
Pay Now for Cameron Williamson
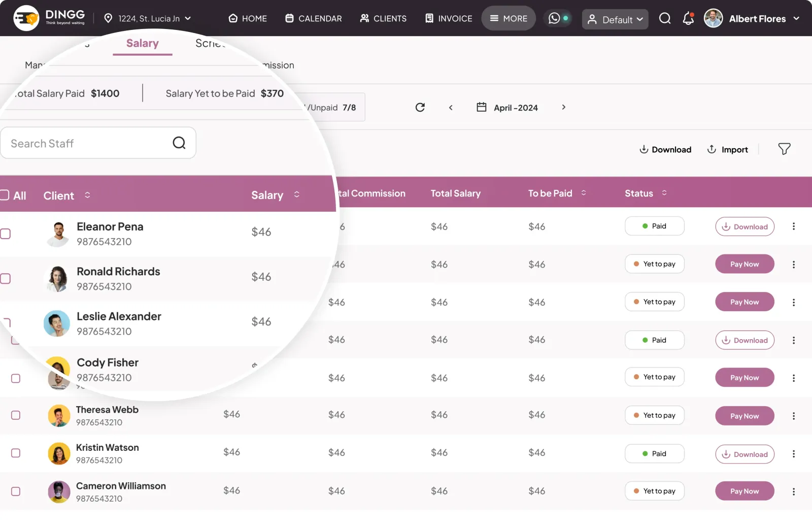[x=745, y=491]
